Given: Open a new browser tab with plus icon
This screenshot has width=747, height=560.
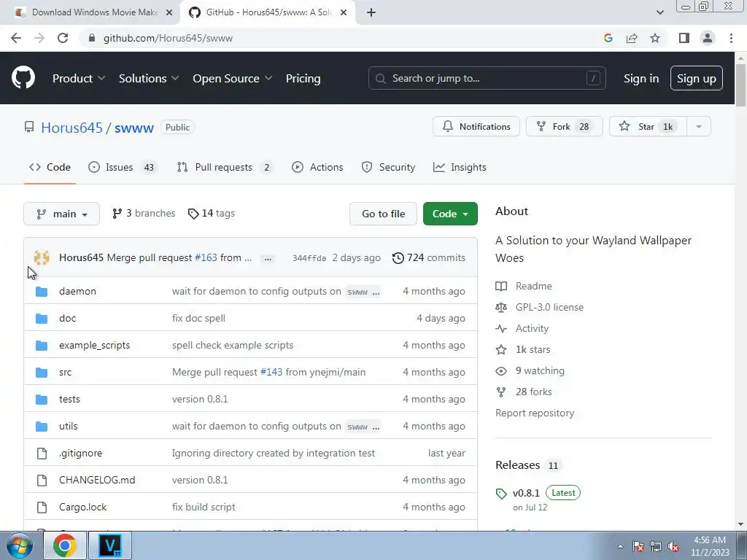Looking at the screenshot, I should click(371, 12).
